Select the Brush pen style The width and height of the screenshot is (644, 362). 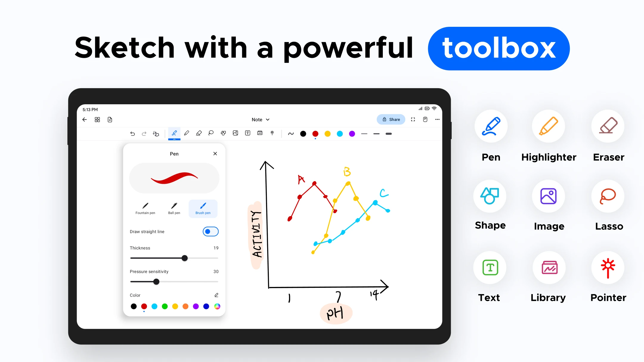point(203,207)
